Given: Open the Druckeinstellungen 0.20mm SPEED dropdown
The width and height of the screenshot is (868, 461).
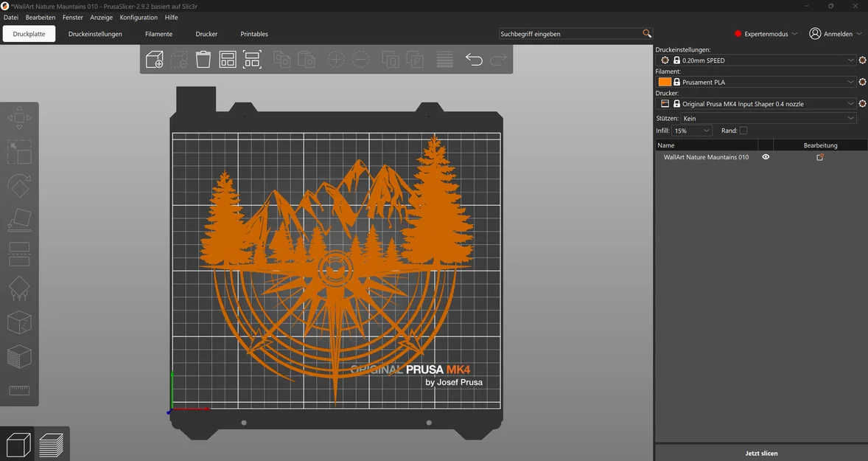Looking at the screenshot, I should pos(756,60).
